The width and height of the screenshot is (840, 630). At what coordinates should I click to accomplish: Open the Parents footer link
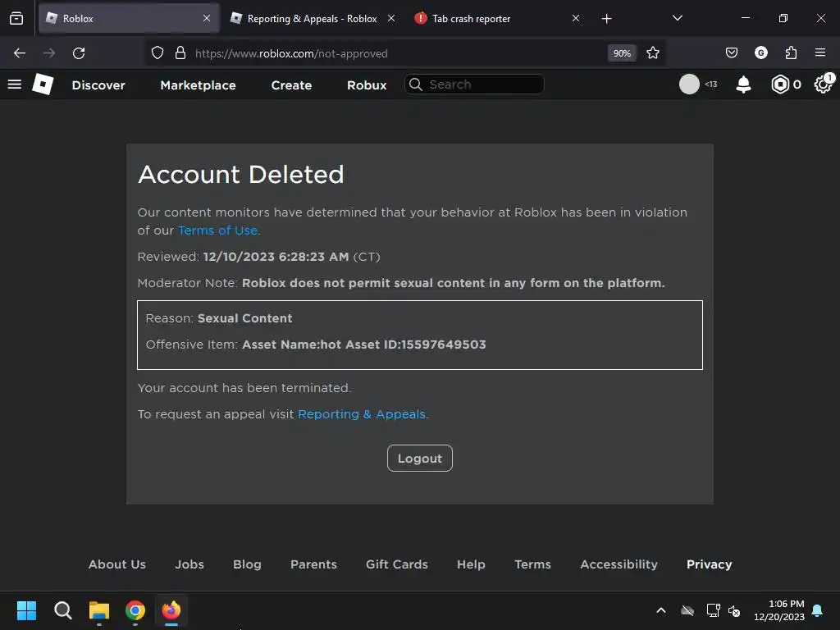point(313,564)
